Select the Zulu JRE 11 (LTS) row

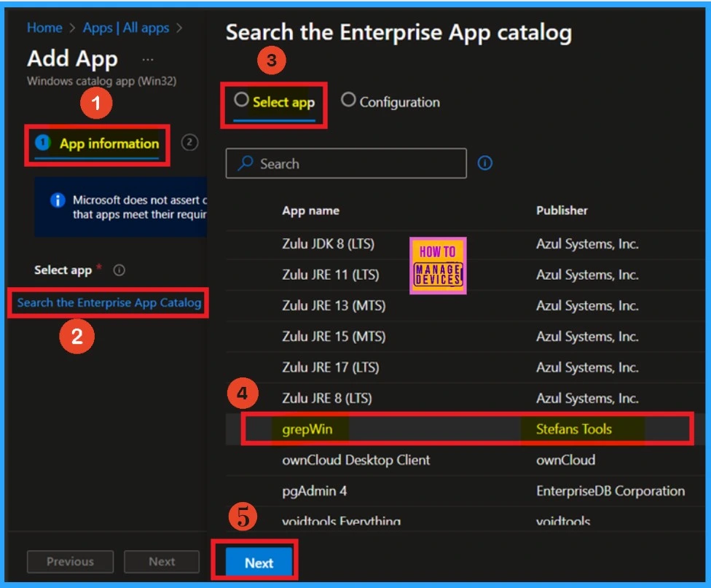pyautogui.click(x=466, y=275)
